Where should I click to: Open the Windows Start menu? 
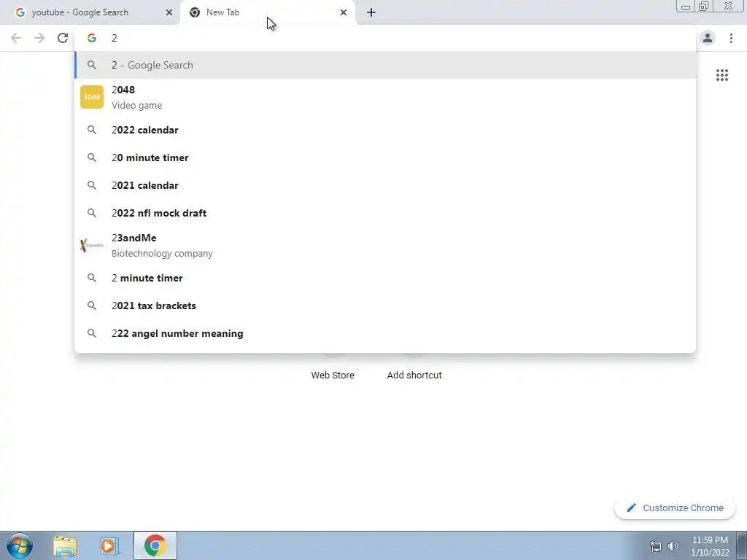20,545
